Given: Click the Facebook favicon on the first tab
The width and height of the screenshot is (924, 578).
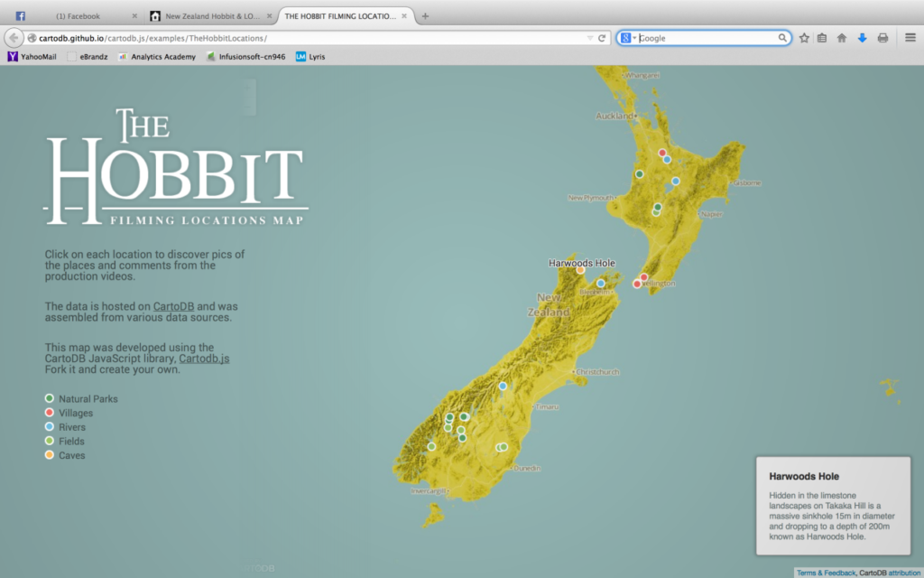Looking at the screenshot, I should pos(21,16).
